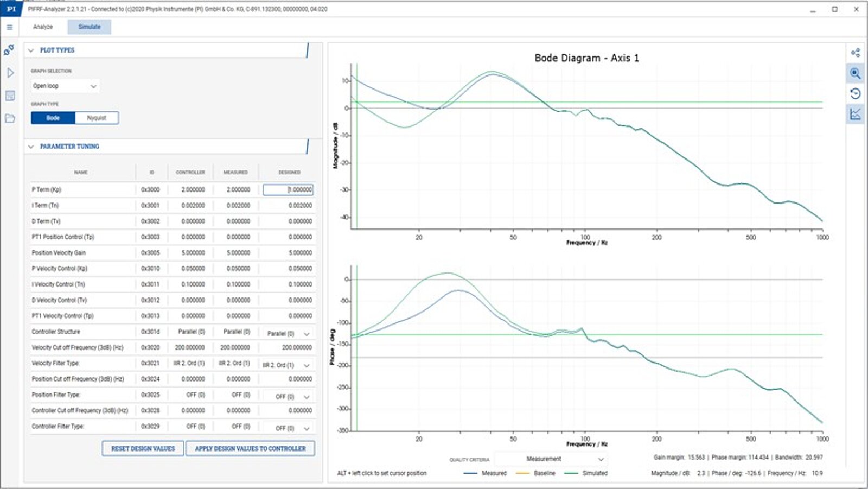
Task: Collapse the Plot Types section
Action: (31, 50)
